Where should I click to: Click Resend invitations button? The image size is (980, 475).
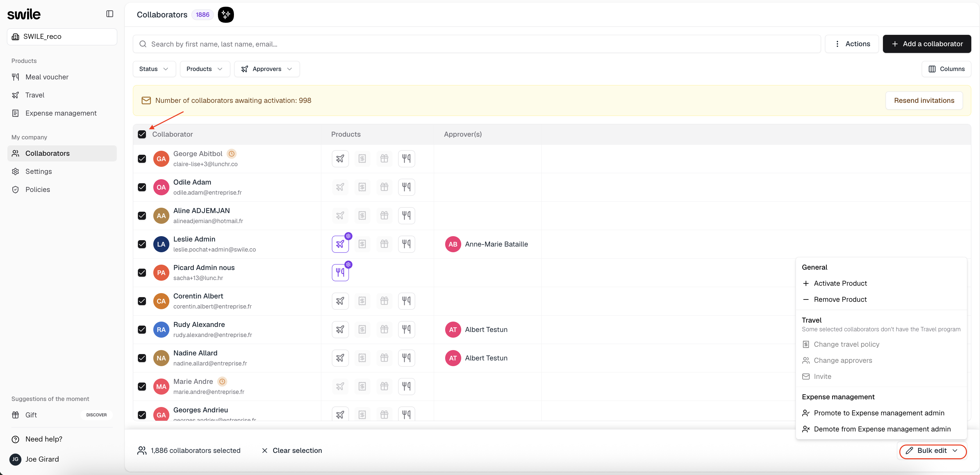(924, 100)
